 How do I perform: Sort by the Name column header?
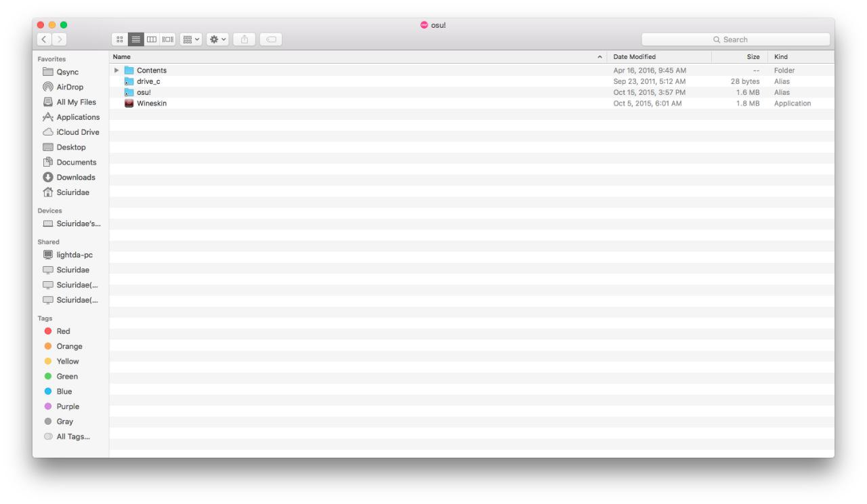[357, 57]
